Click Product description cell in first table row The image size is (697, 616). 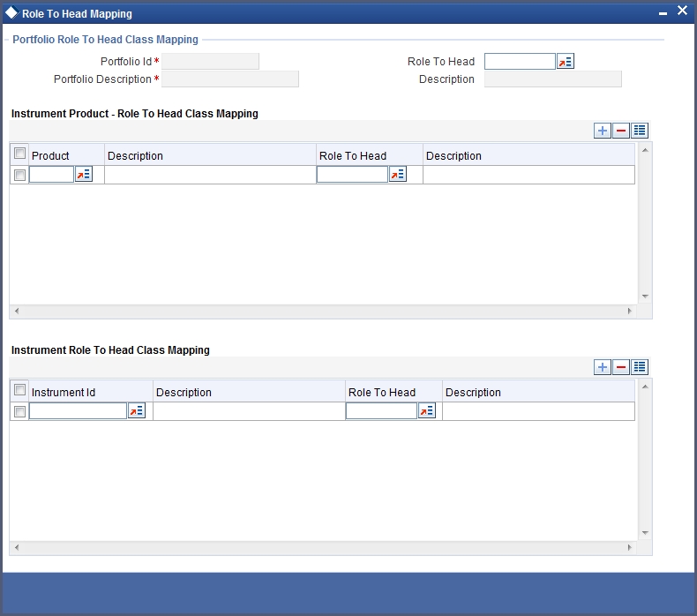[210, 175]
